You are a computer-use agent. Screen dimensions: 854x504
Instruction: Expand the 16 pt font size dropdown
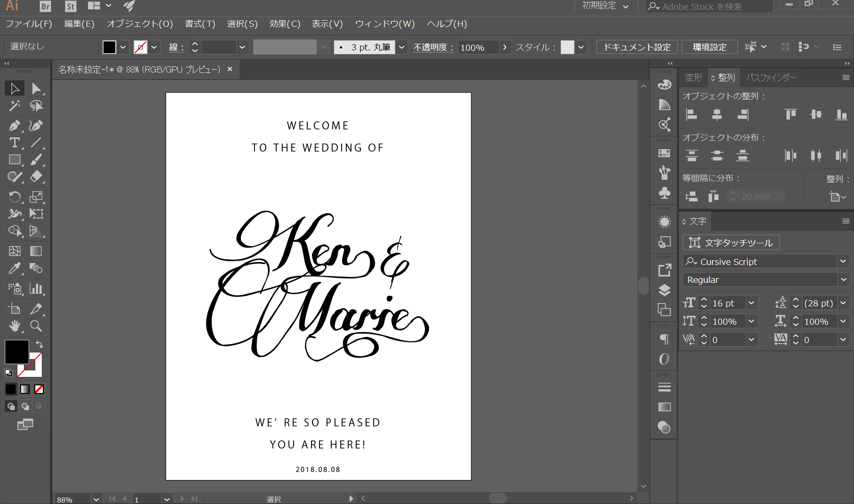[751, 303]
